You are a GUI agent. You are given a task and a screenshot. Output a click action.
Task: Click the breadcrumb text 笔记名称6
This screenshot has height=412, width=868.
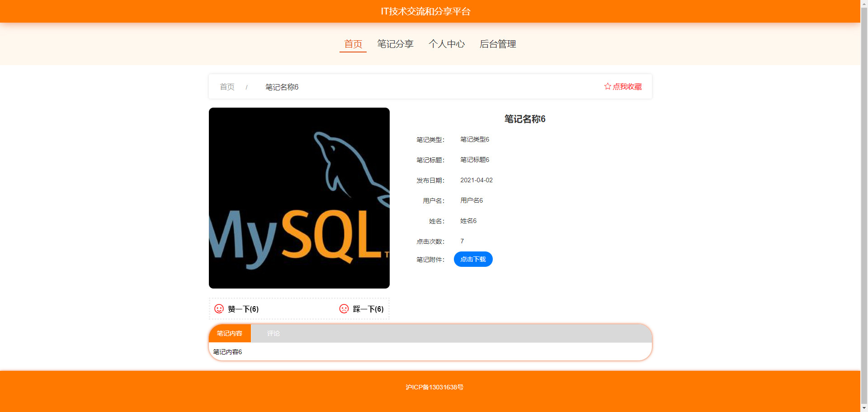(x=282, y=87)
